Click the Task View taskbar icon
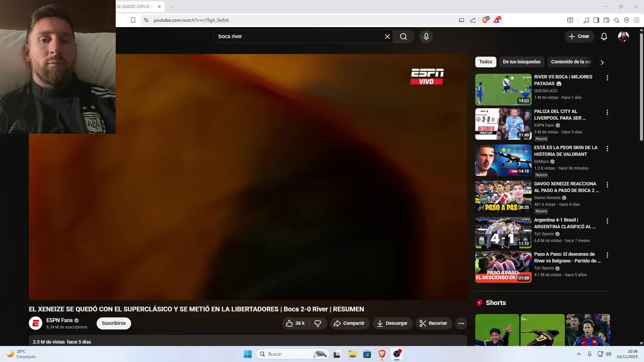Viewport: 644px width, 362px height. tap(337, 354)
